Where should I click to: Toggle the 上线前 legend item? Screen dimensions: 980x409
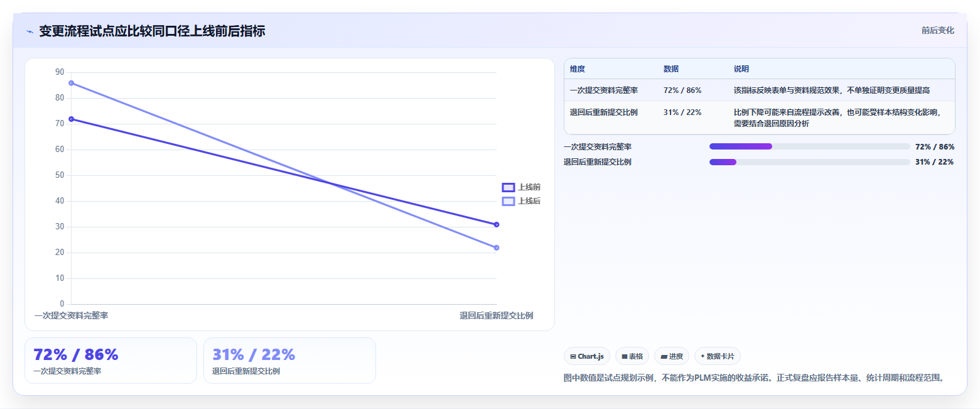[521, 187]
